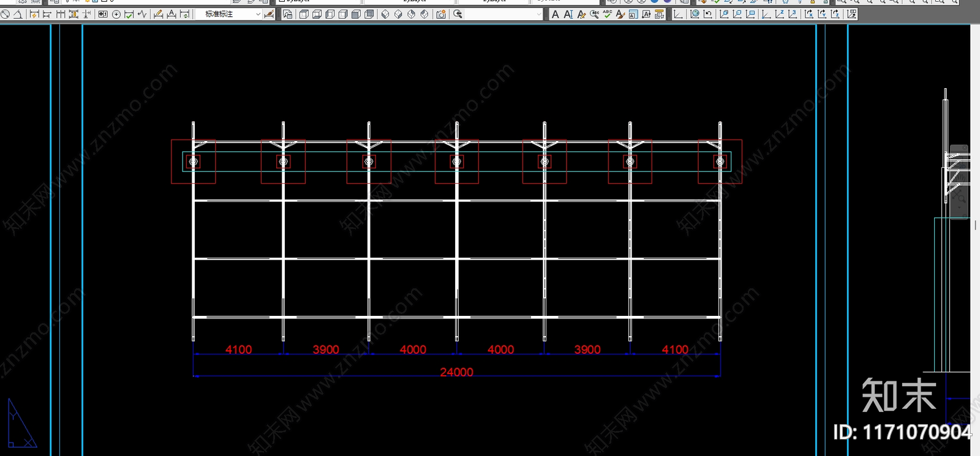Screen dimensions: 980x456
Task: Place a Center Mark
Action: click(x=116, y=14)
